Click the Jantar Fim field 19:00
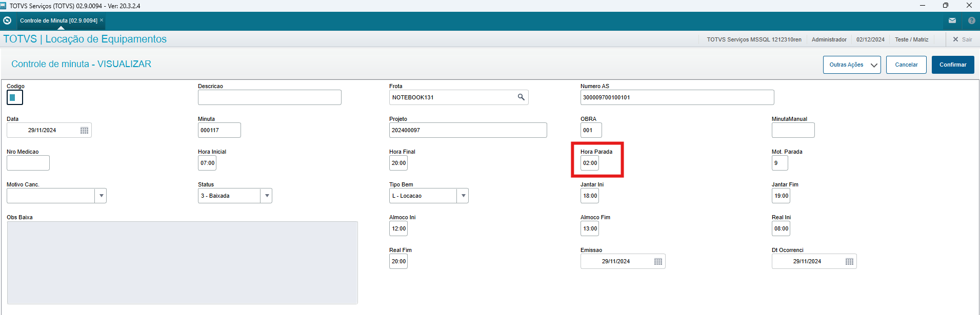Screen dimensions: 980x315 pos(781,196)
